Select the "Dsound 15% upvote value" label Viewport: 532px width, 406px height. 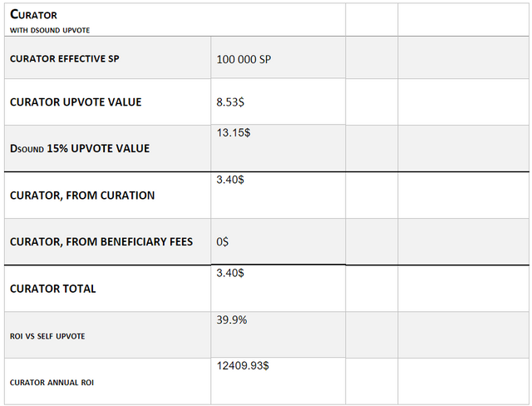pyautogui.click(x=80, y=148)
